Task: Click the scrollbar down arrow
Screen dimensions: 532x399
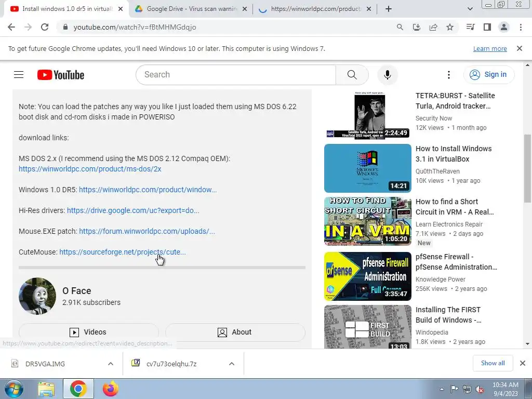Action: 528,344
